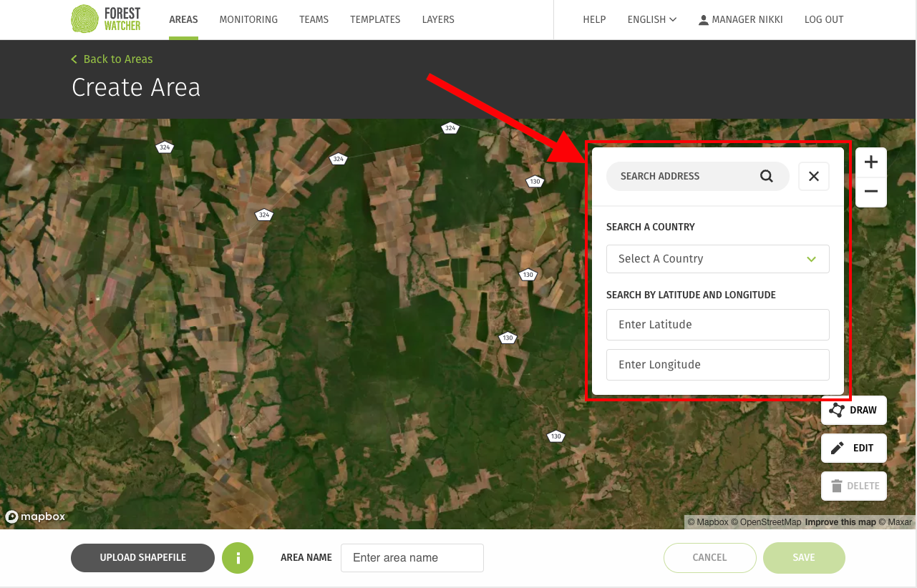The height and width of the screenshot is (588, 917).
Task: Zoom out the map with minus button
Action: pos(870,192)
